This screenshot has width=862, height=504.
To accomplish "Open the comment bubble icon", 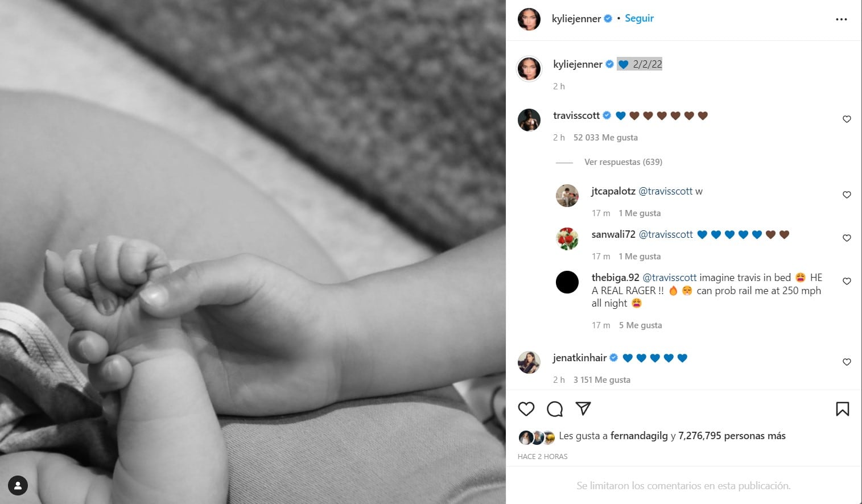I will tap(555, 408).
